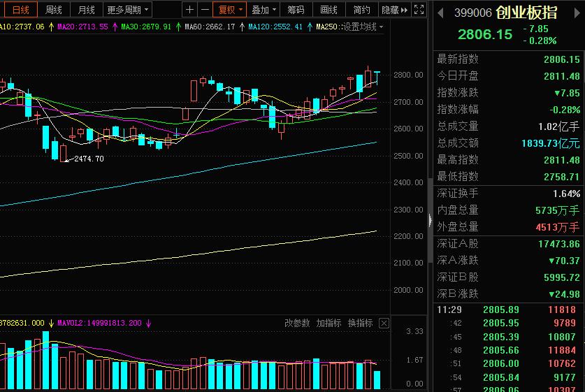Click the 筹码 chip distribution button

point(296,10)
